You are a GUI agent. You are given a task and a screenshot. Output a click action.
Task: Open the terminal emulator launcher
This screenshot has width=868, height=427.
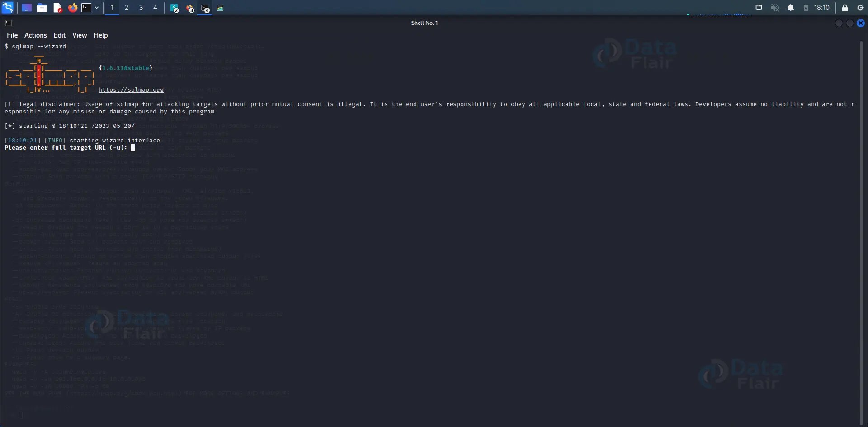[86, 8]
